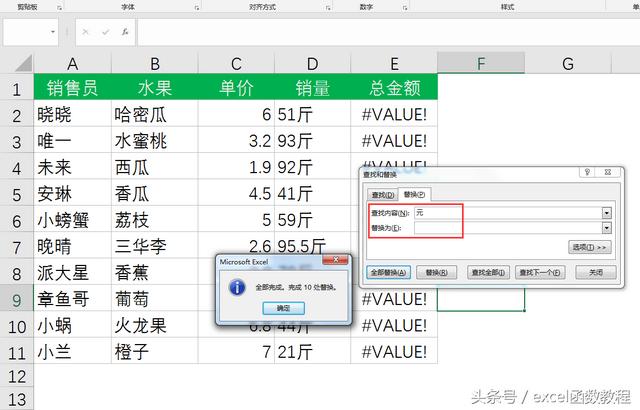Click the 查找全部(I) button

point(488,273)
